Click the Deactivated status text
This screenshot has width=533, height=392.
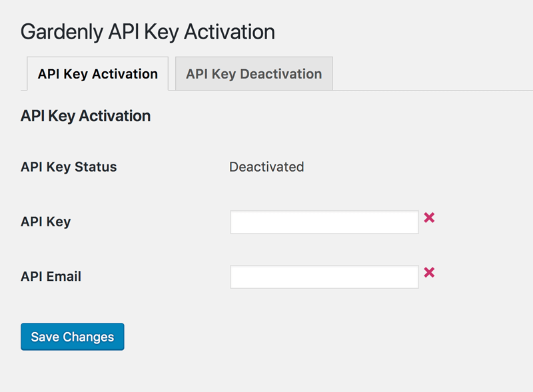point(266,167)
